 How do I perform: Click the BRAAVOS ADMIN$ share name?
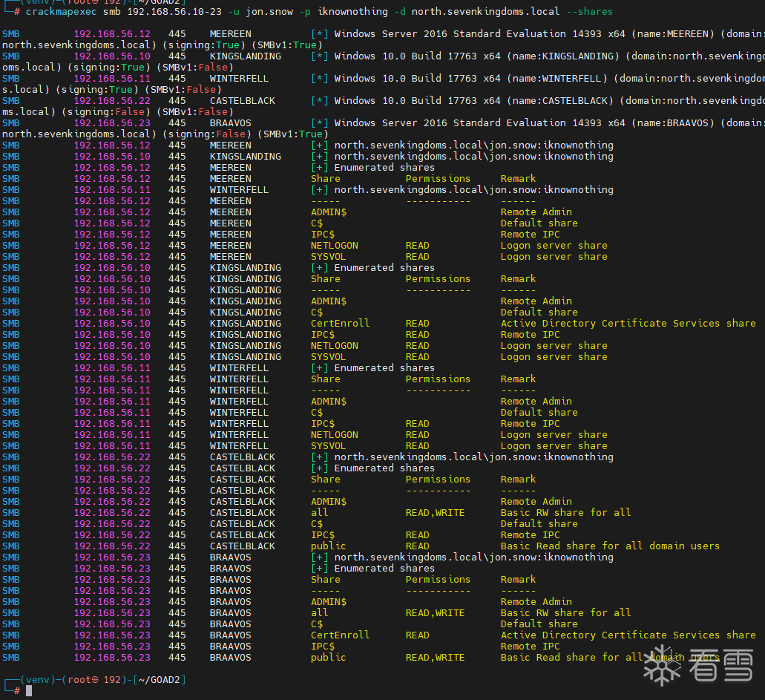tap(328, 601)
